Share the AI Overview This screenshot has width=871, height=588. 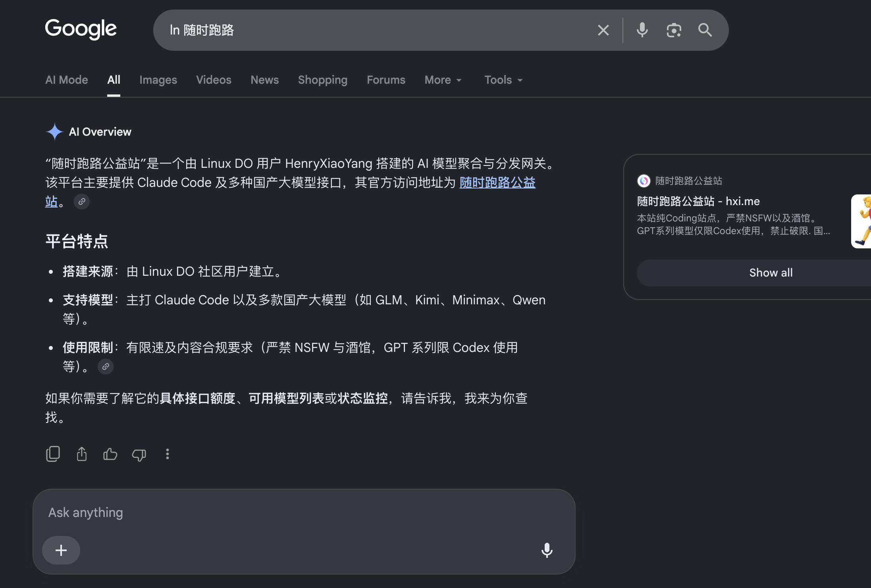click(82, 454)
